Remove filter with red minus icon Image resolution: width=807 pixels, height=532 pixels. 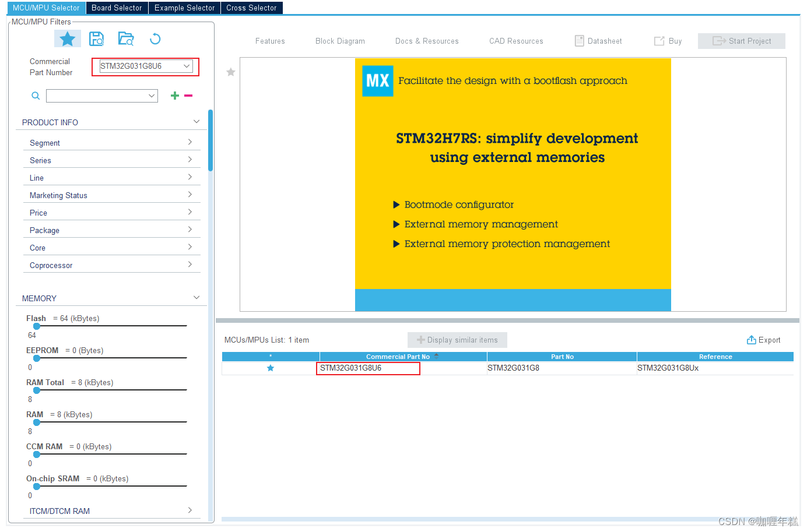(188, 96)
